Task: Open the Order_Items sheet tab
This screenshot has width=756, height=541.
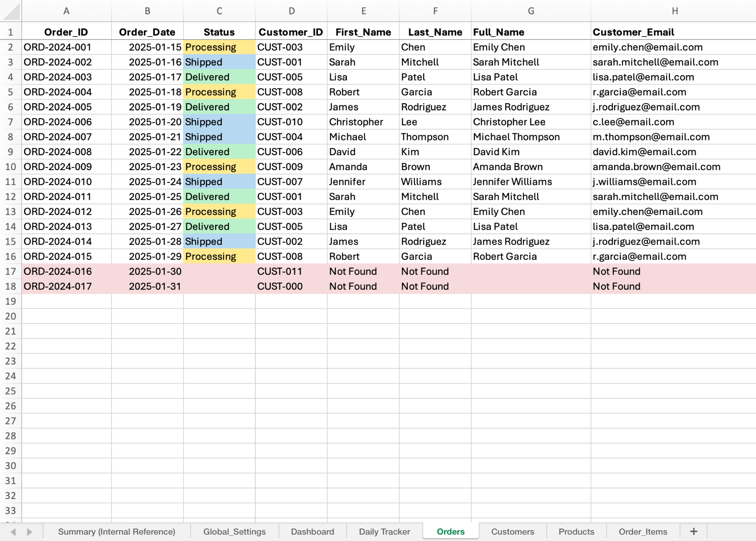Action: point(643,532)
